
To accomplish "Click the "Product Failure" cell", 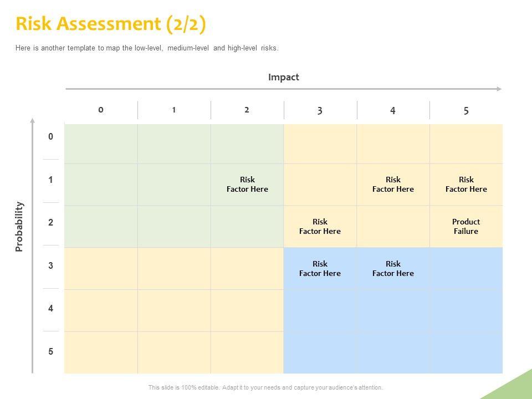I will [x=466, y=227].
